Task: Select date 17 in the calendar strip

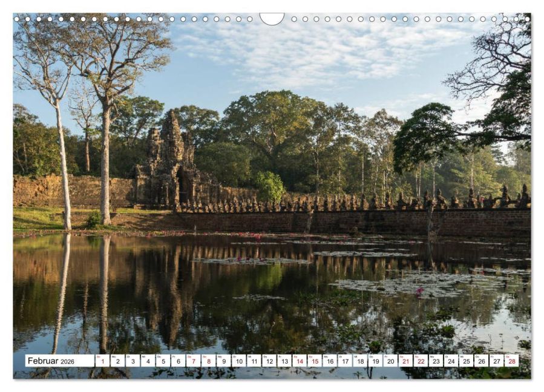Action: click(345, 361)
